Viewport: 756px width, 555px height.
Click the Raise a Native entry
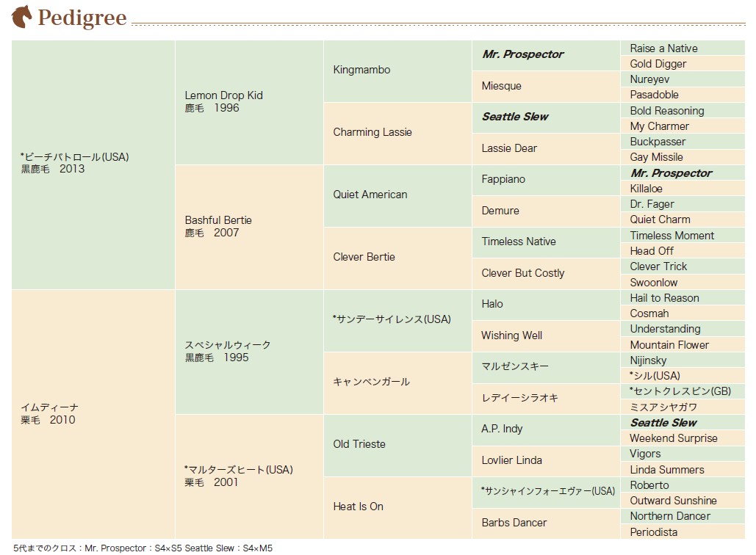(x=683, y=48)
